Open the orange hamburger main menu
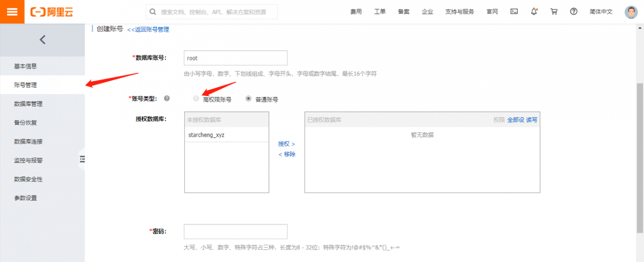The height and width of the screenshot is (262, 644). click(12, 12)
